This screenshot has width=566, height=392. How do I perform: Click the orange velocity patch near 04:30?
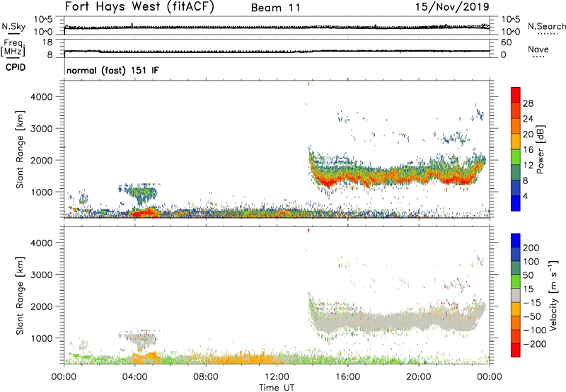[x=144, y=358]
